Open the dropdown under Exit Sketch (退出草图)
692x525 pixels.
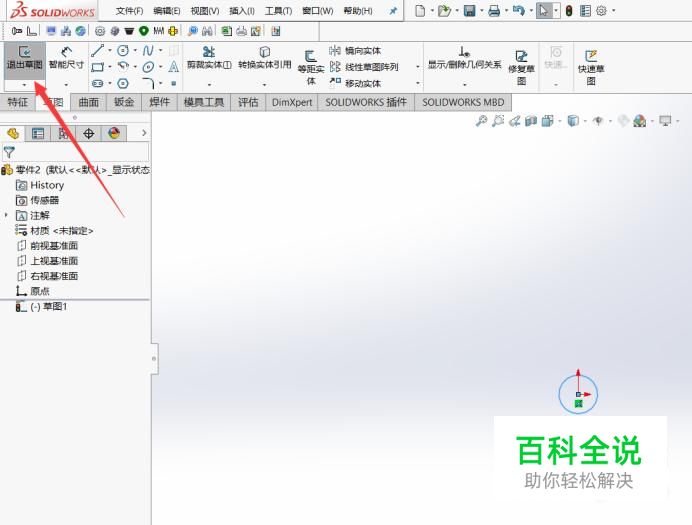click(x=25, y=84)
